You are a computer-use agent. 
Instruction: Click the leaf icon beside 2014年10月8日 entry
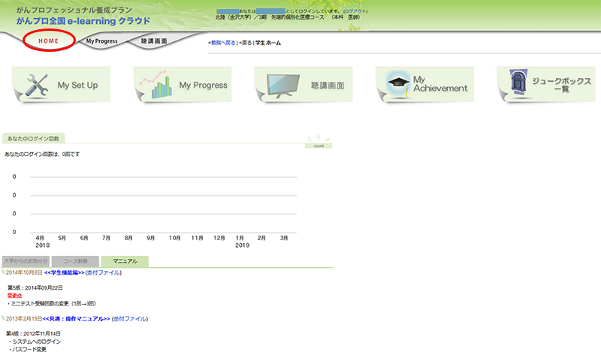[x=3, y=272]
